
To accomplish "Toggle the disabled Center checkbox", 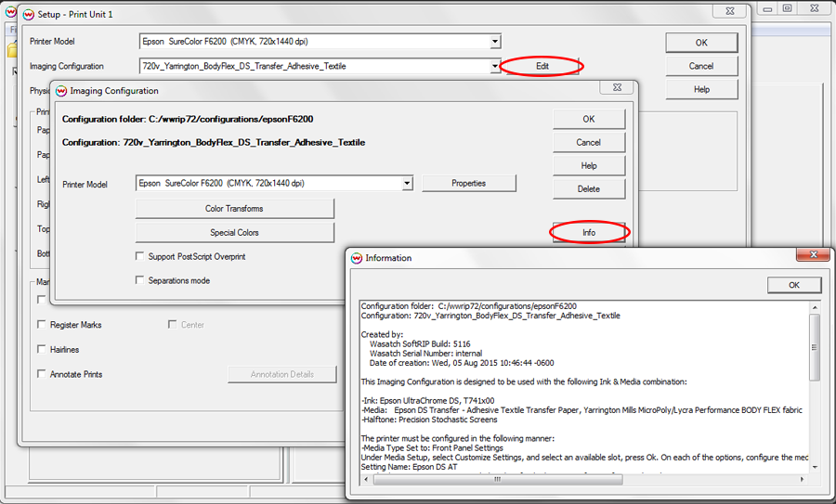I will click(x=172, y=325).
